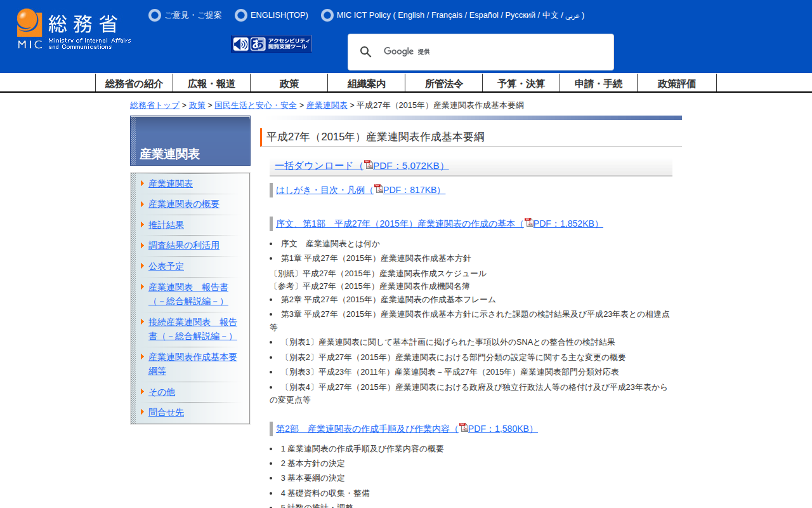Click 総務省トップ breadcrumb link
Viewport: 812px width, 508px height.
click(155, 105)
